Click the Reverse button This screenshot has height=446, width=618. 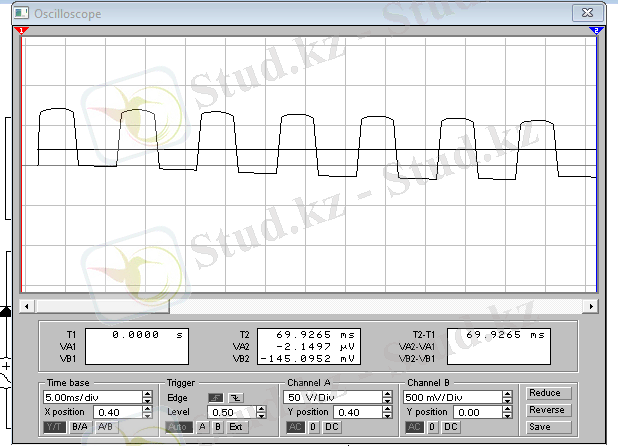(549, 410)
